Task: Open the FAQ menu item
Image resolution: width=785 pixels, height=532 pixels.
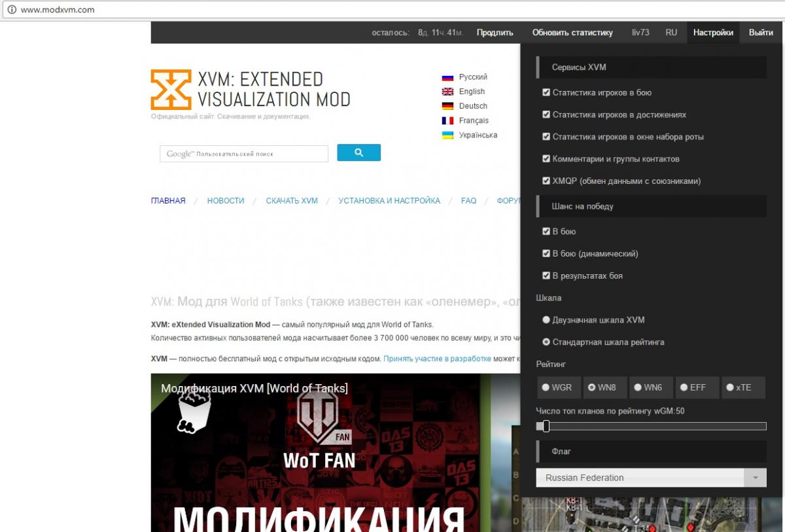Action: click(469, 201)
